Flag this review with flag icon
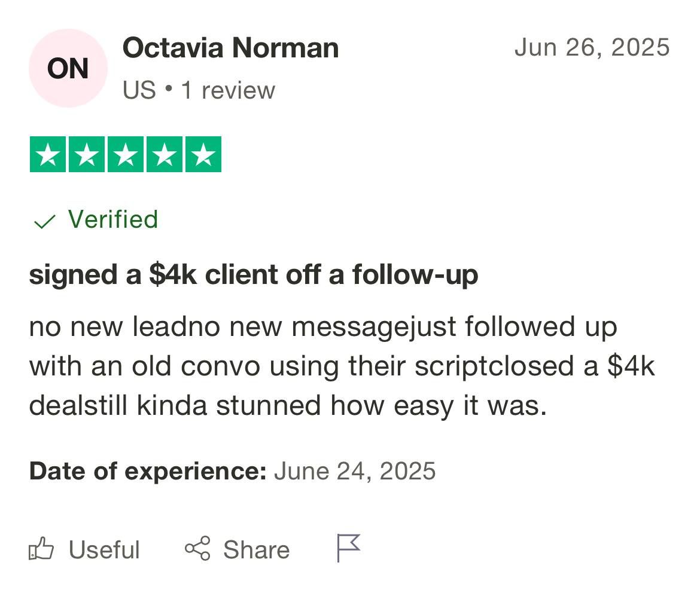 click(349, 548)
